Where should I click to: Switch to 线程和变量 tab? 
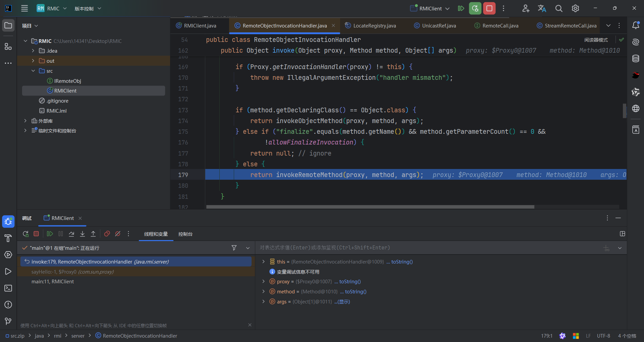pos(156,234)
